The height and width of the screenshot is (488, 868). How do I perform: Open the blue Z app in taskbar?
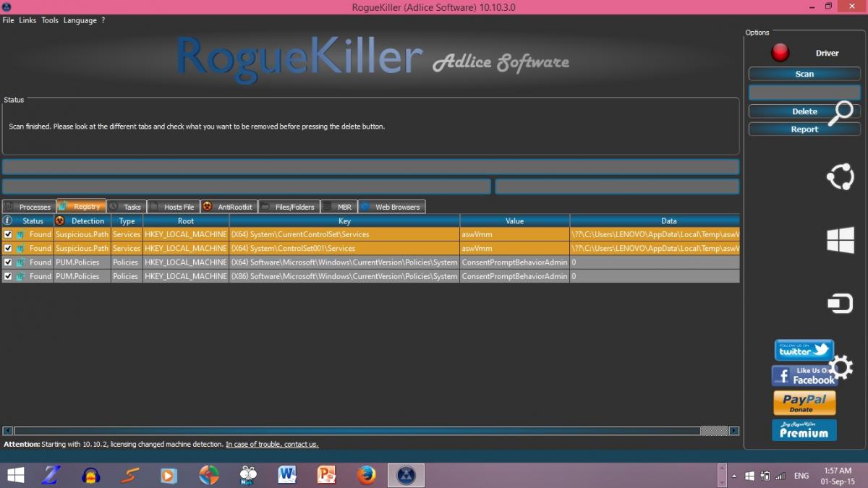click(x=52, y=475)
